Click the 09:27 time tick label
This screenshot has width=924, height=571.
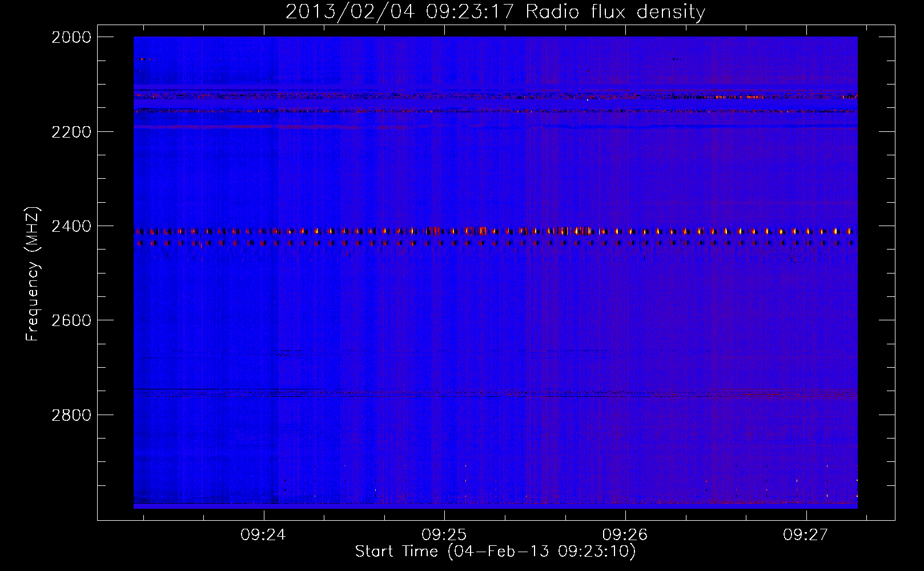point(805,535)
